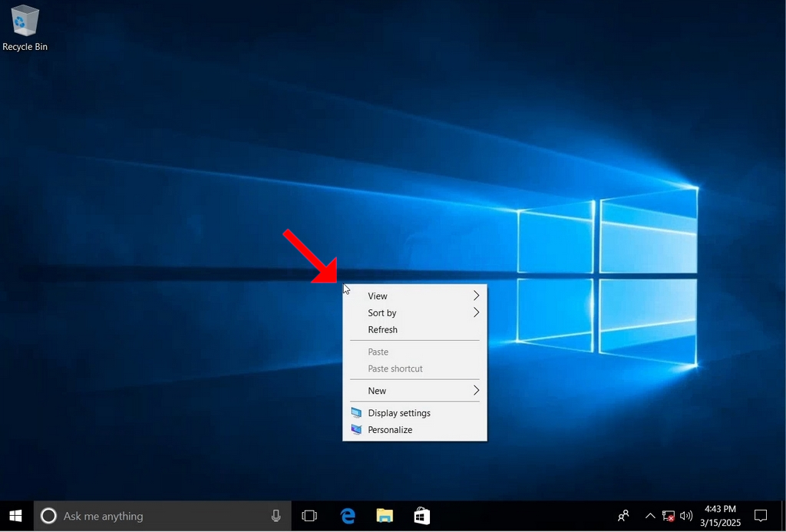Select Refresh from the context menu
The height and width of the screenshot is (532, 786).
[414, 329]
